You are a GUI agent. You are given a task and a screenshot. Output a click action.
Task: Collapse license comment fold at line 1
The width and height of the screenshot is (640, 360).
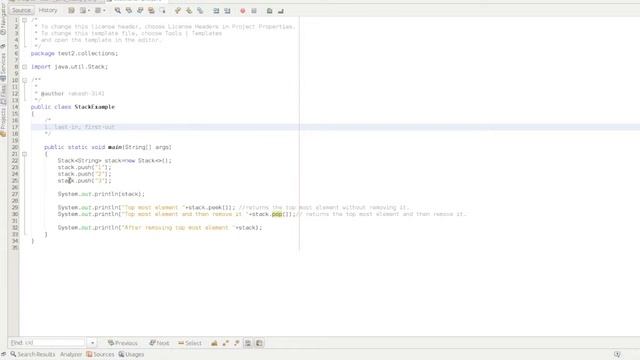(x=24, y=20)
